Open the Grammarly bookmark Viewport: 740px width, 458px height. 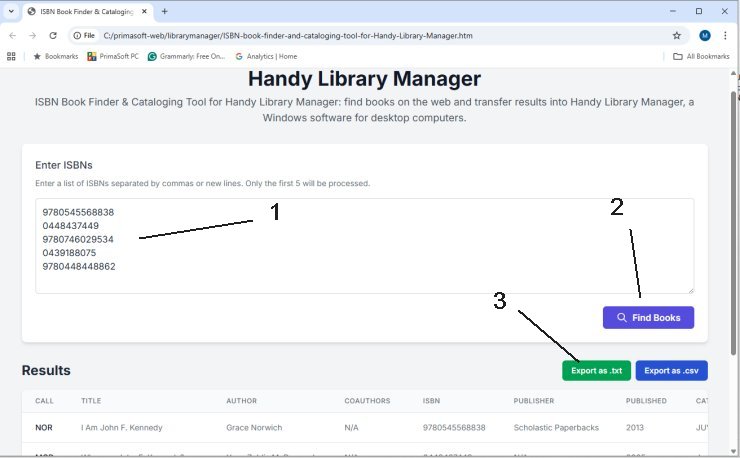tap(186, 56)
